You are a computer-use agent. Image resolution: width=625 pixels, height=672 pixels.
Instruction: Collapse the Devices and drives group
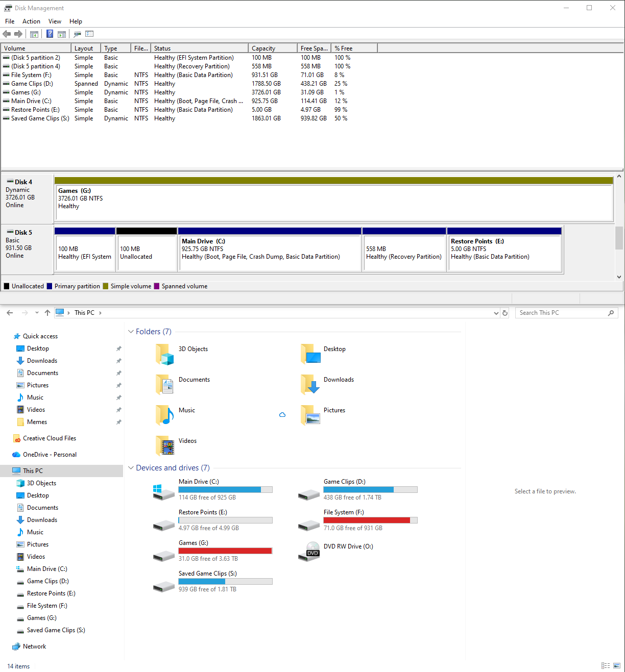(x=131, y=468)
